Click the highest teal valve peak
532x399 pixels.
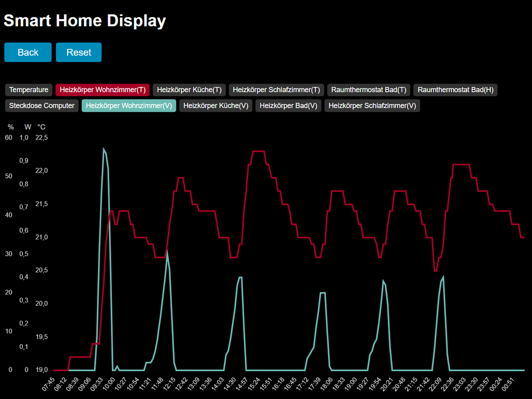point(103,149)
